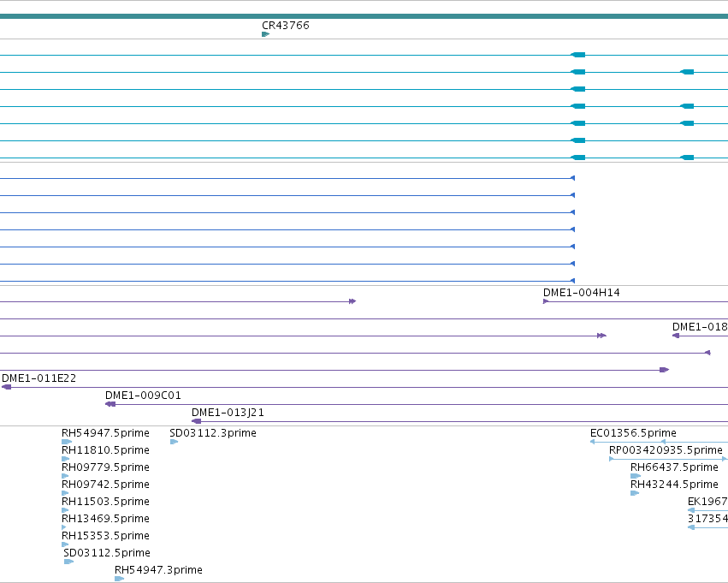Image resolution: width=728 pixels, height=583 pixels.
Task: Click the RH43244.5prime EST label
Action: click(674, 485)
